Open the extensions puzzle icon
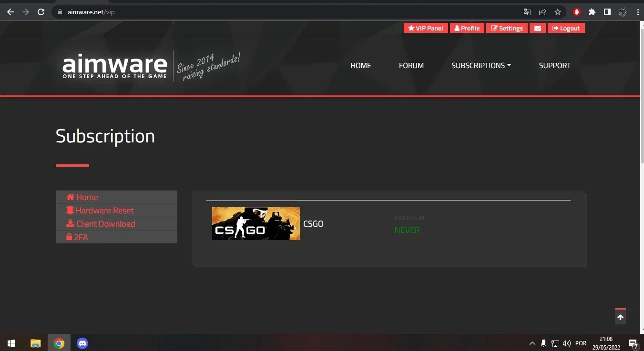This screenshot has height=351, width=644. point(592,12)
